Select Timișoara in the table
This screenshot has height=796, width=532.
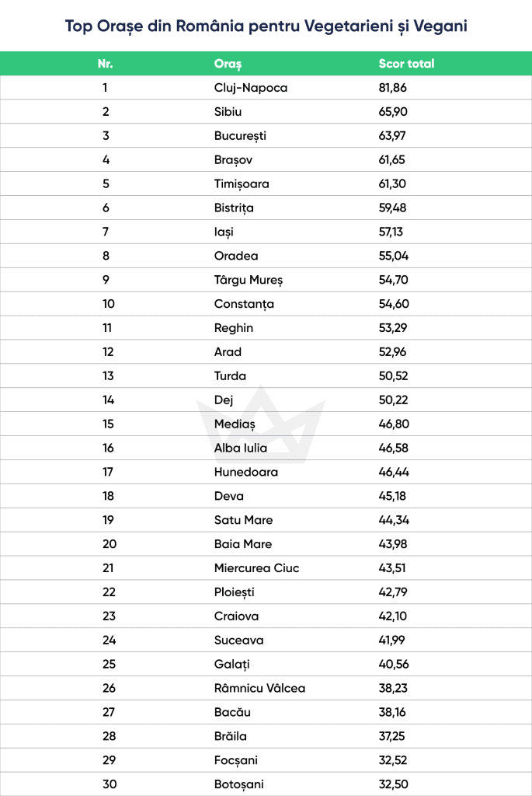(x=241, y=184)
